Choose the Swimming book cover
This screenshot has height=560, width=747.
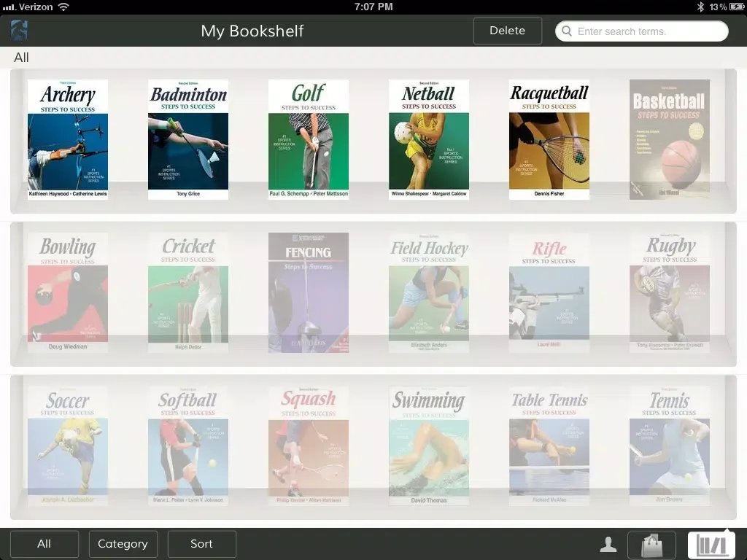coord(429,446)
